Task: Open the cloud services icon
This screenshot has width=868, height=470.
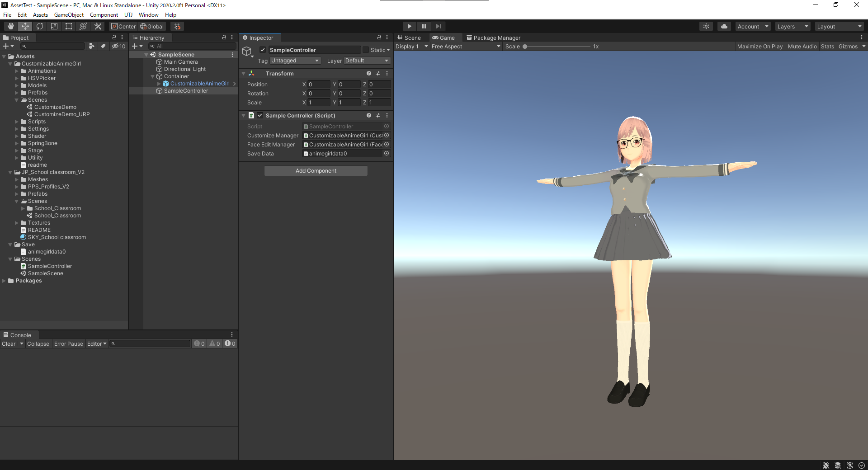Action: click(x=724, y=26)
